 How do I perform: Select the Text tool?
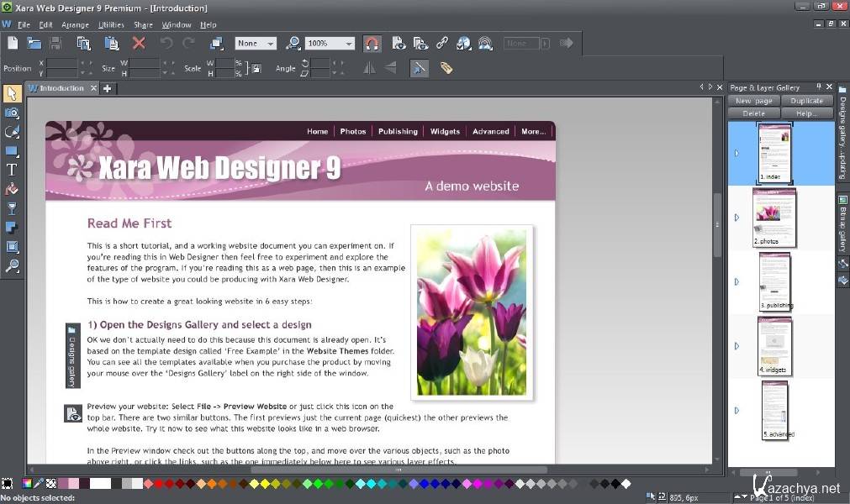pos(12,170)
